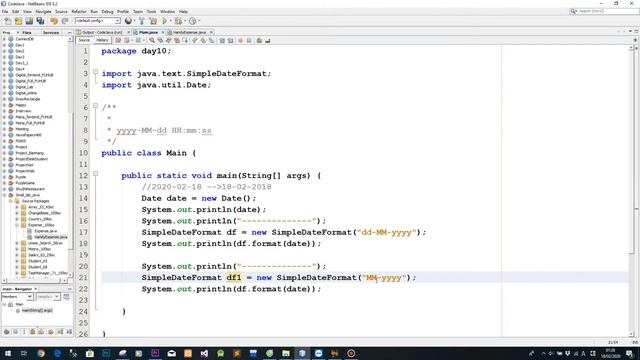Switch to the Services panel tab
Viewport: 640px width, 360px height.
pos(51,32)
